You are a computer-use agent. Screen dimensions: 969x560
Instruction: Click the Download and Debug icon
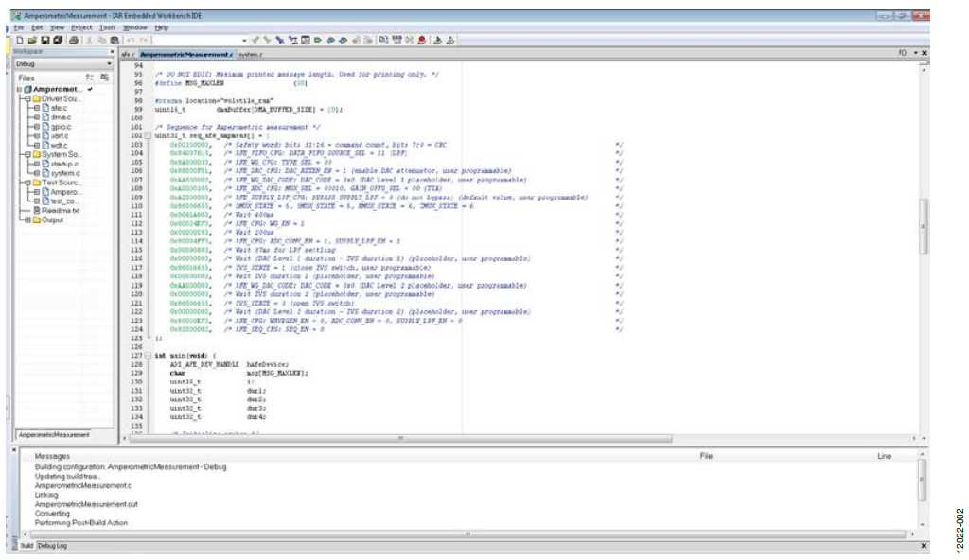437,41
